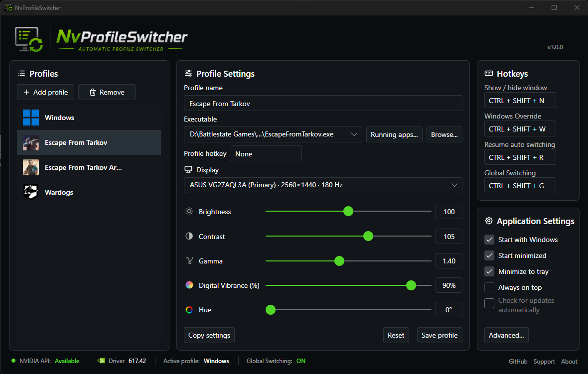Remove the selected profile
588x374 pixels.
tap(107, 92)
